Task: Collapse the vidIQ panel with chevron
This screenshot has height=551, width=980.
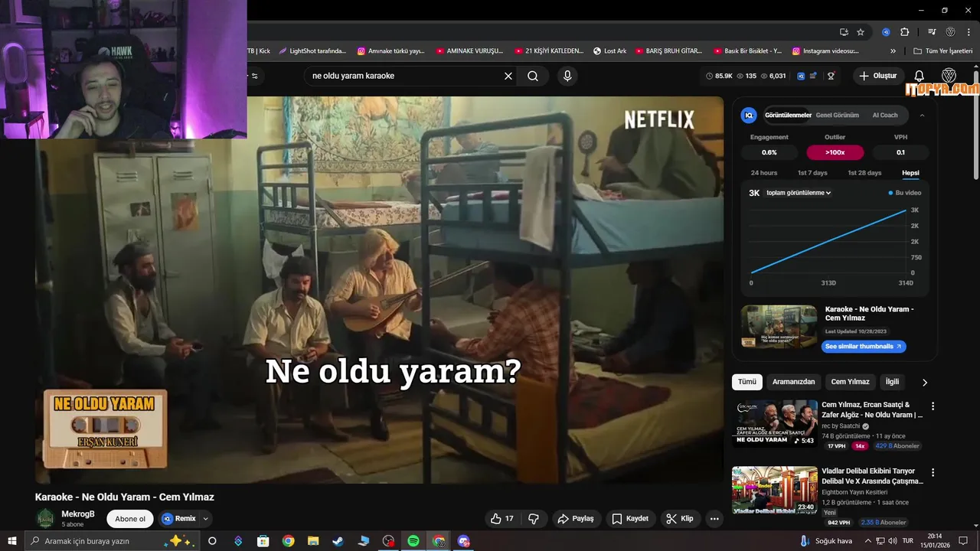Action: click(x=922, y=116)
